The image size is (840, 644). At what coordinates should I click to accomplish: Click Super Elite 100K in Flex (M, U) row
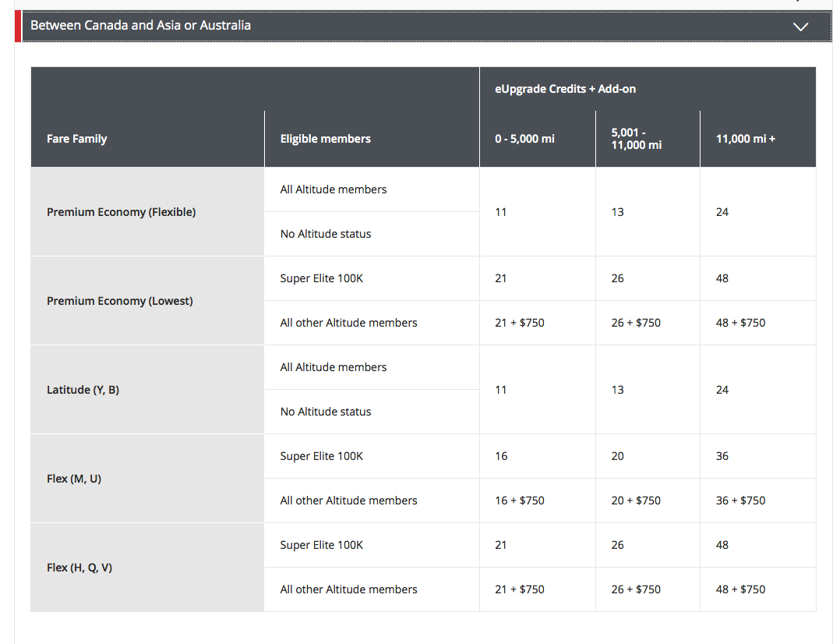coord(321,456)
